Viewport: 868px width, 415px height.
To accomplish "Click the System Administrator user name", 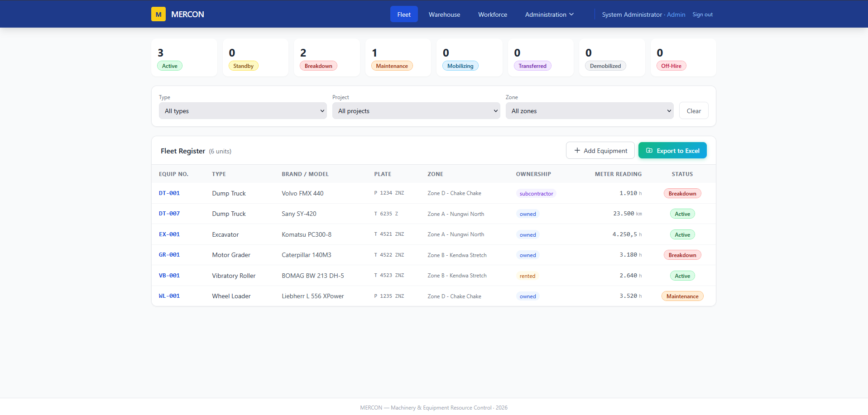I will coord(632,14).
